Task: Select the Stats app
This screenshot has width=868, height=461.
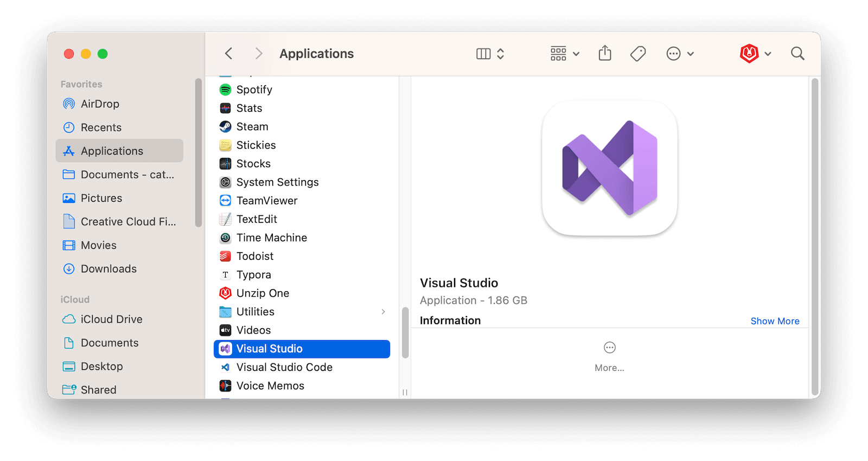Action: (x=302, y=108)
